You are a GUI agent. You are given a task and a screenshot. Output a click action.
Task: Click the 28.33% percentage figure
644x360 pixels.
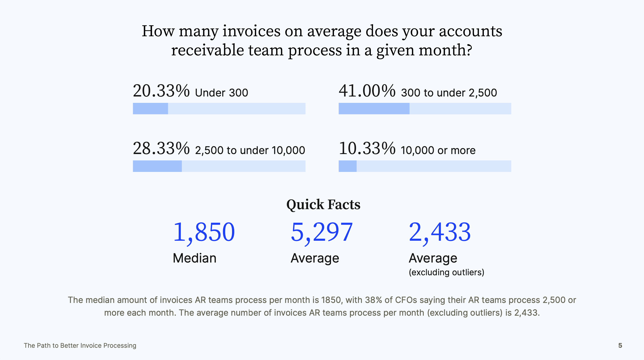point(161,149)
